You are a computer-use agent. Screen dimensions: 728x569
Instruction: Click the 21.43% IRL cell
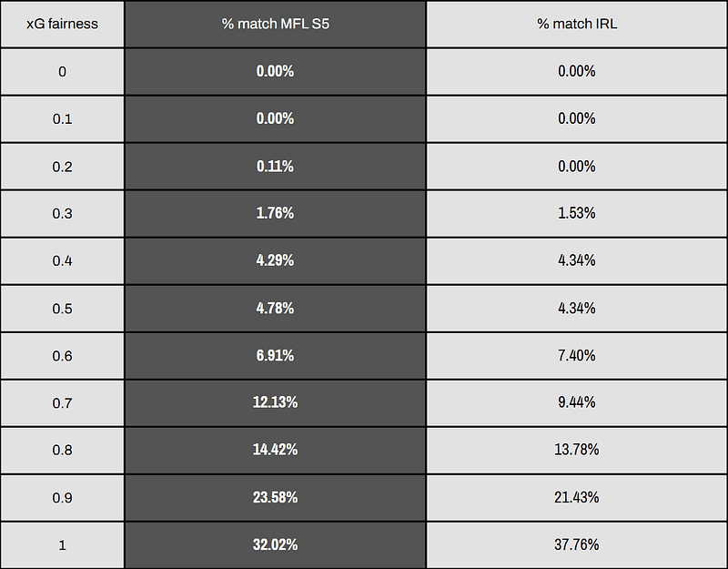click(x=577, y=497)
